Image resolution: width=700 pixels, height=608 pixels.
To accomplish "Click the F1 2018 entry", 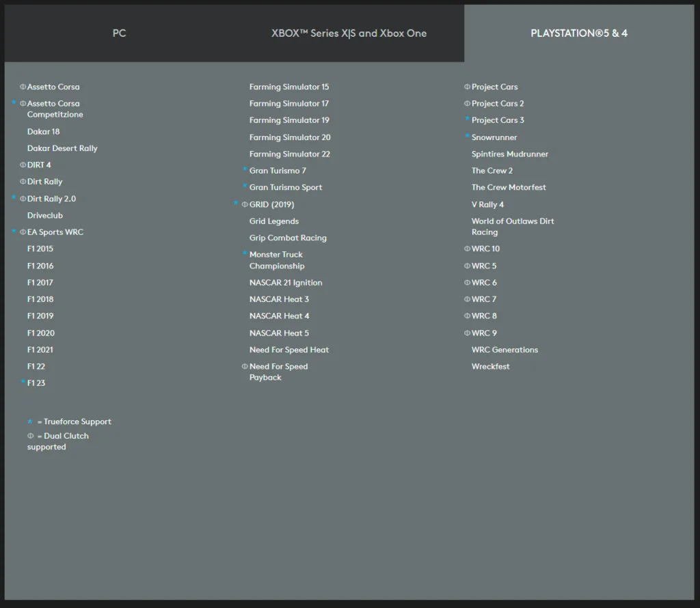I will (40, 299).
